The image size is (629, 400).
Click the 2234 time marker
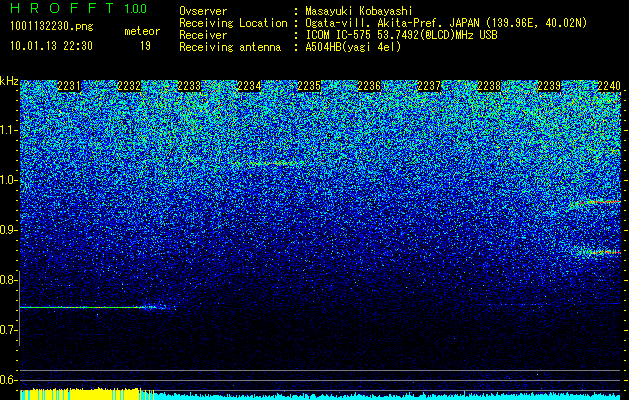click(249, 86)
